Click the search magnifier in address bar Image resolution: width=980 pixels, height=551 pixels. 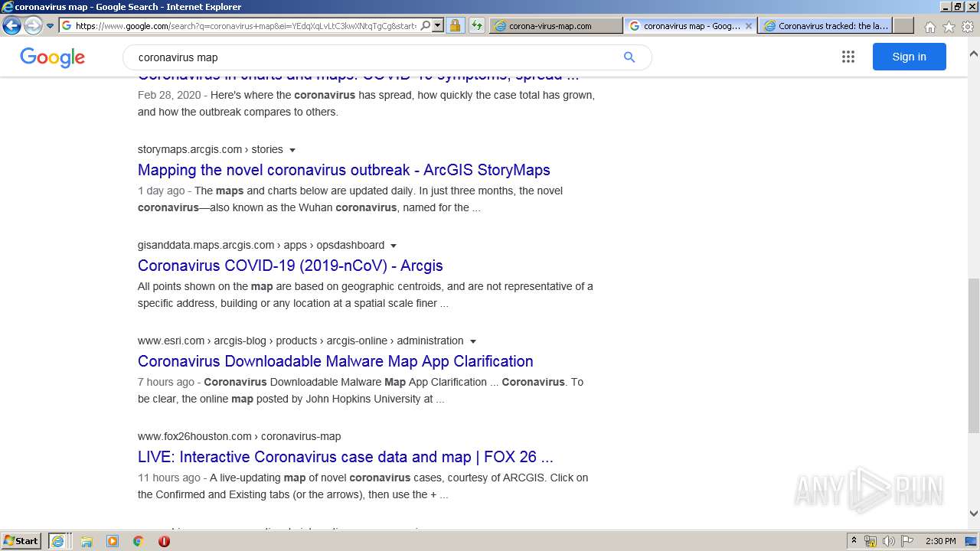[426, 25]
